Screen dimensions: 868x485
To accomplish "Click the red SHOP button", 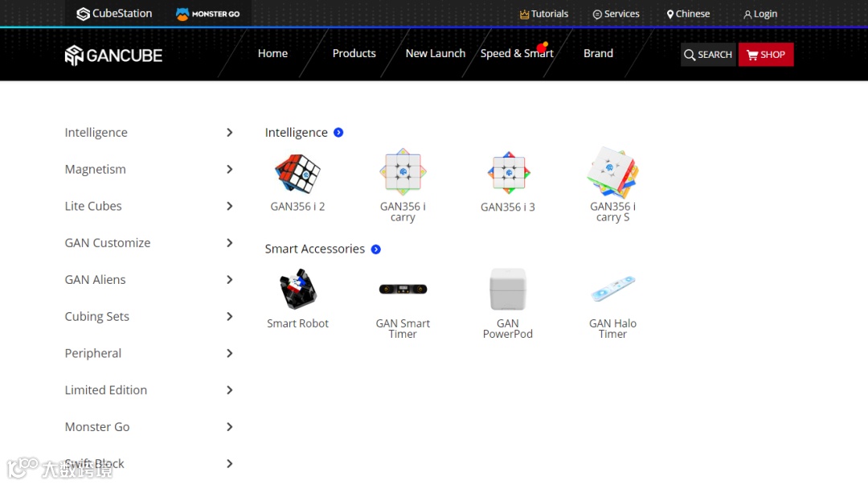I will [766, 55].
